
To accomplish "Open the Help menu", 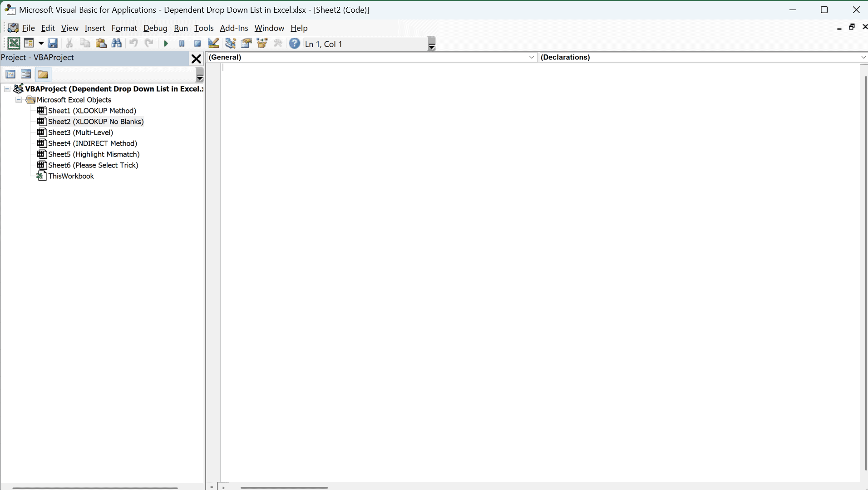I will coord(299,28).
